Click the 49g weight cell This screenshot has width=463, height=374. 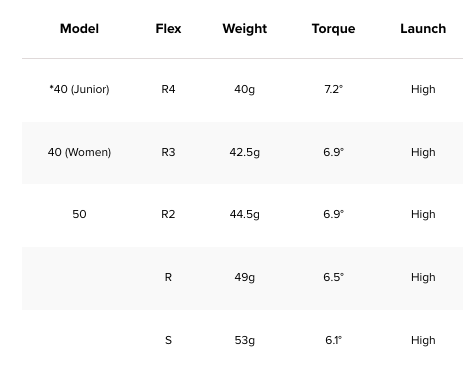tap(245, 277)
